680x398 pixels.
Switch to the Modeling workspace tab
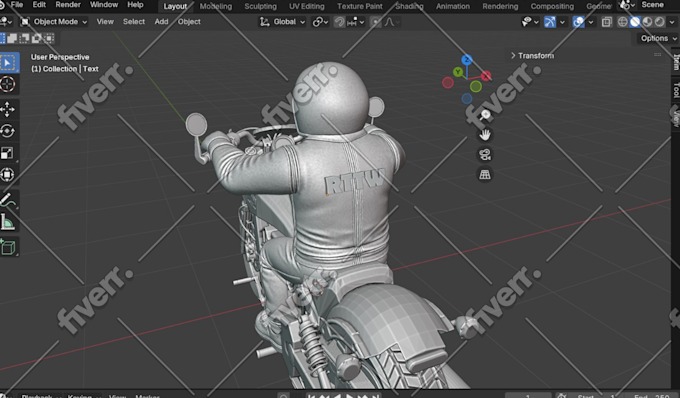[x=216, y=7]
